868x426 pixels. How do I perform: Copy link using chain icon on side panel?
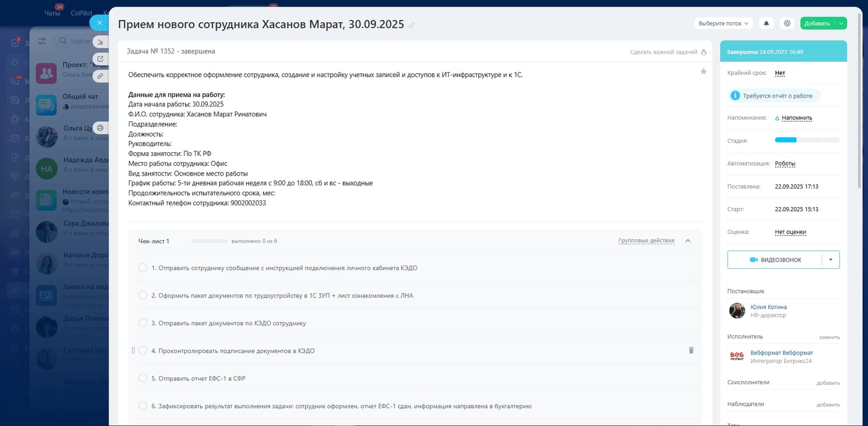pyautogui.click(x=100, y=76)
